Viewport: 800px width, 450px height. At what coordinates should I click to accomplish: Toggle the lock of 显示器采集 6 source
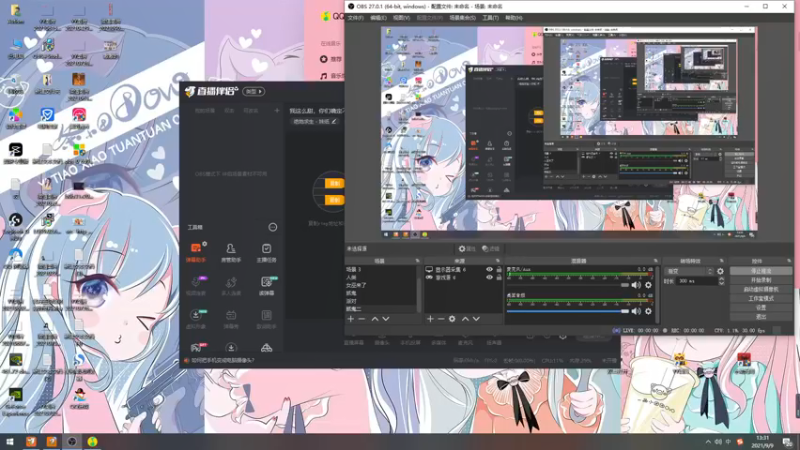[x=499, y=269]
